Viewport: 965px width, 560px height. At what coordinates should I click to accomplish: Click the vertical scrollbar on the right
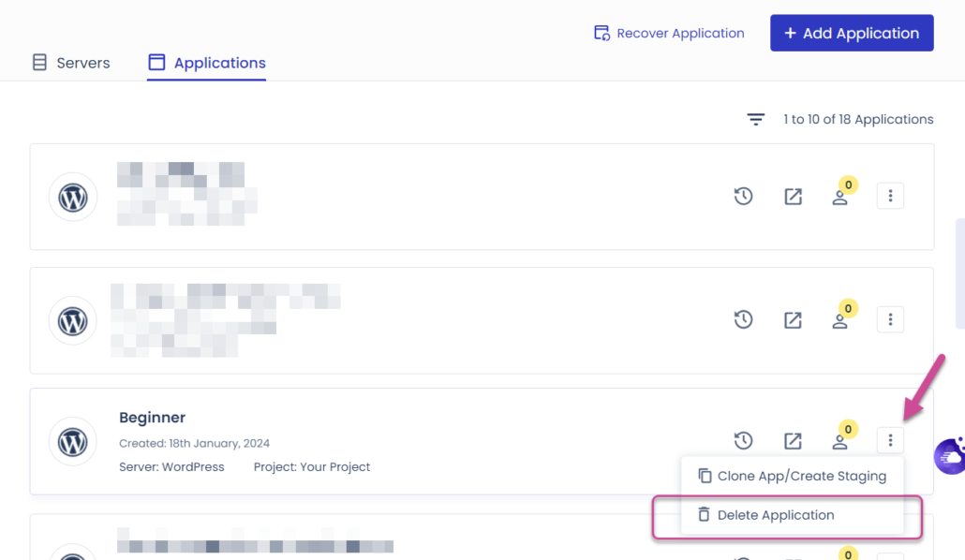(x=960, y=273)
